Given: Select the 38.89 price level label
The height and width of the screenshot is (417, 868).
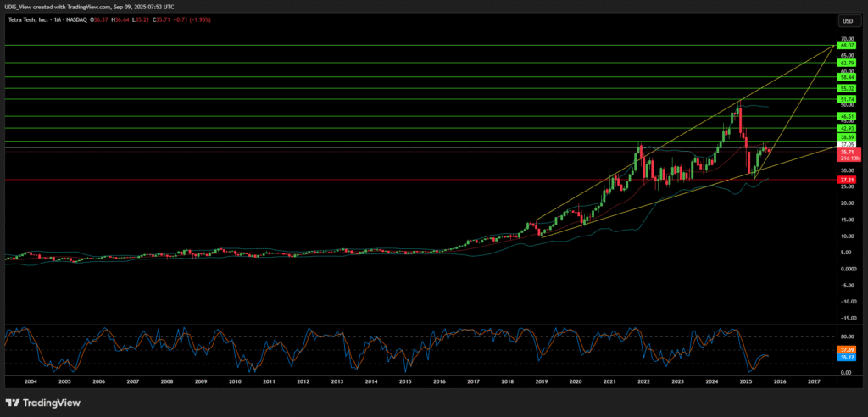Looking at the screenshot, I should click(x=846, y=137).
